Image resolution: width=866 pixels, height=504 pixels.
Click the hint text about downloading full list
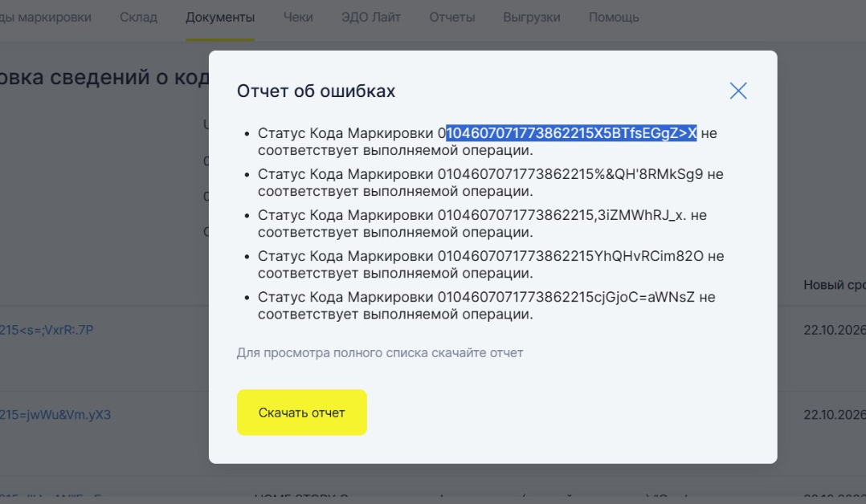click(x=379, y=353)
